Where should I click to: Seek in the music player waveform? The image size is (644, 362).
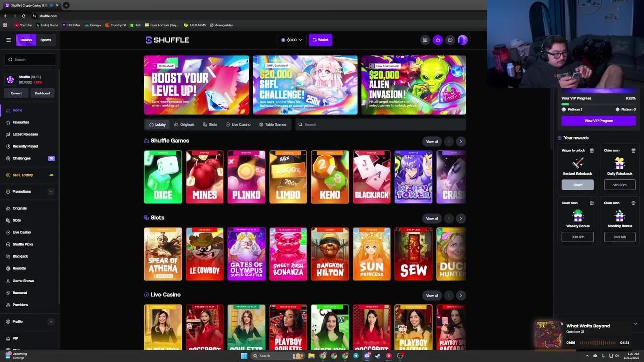(x=598, y=343)
